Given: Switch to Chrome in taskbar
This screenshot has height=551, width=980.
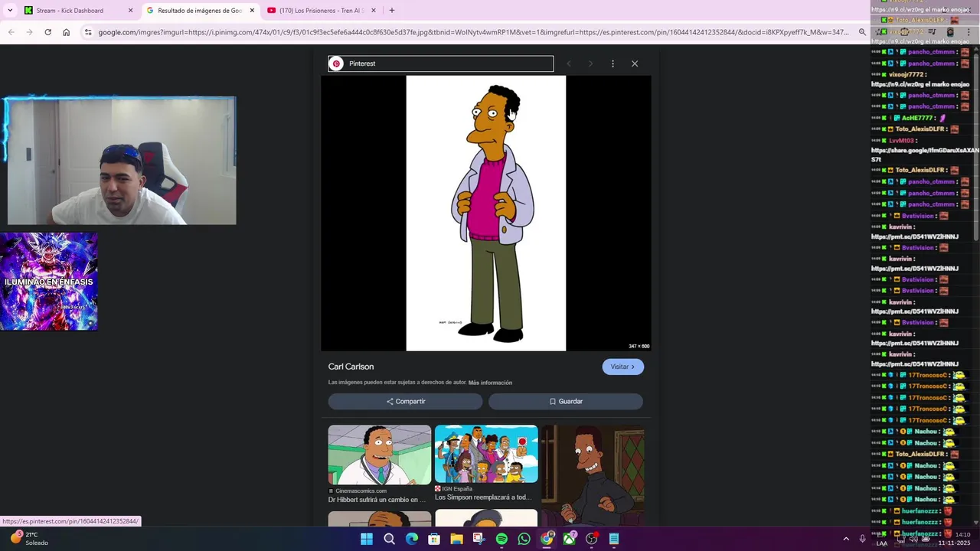Looking at the screenshot, I should click(x=547, y=539).
